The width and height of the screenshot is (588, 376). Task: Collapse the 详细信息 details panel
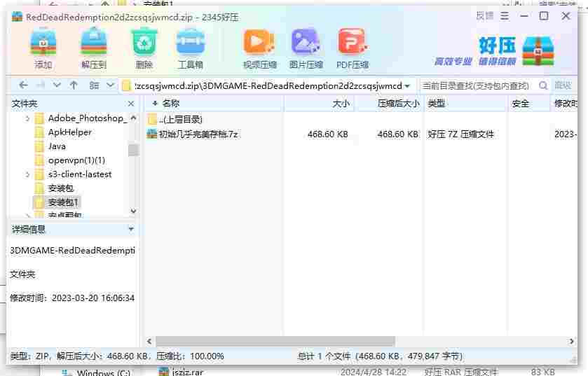pos(131,229)
